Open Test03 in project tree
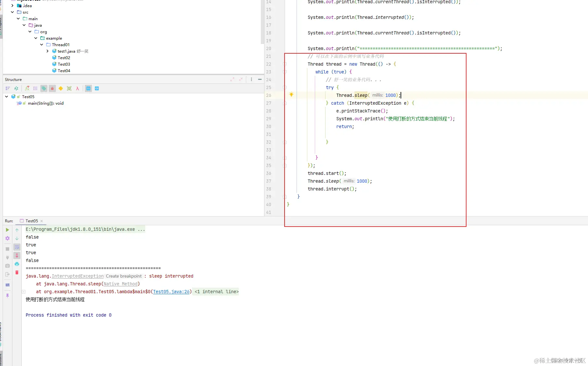The width and height of the screenshot is (588, 366). click(x=64, y=64)
